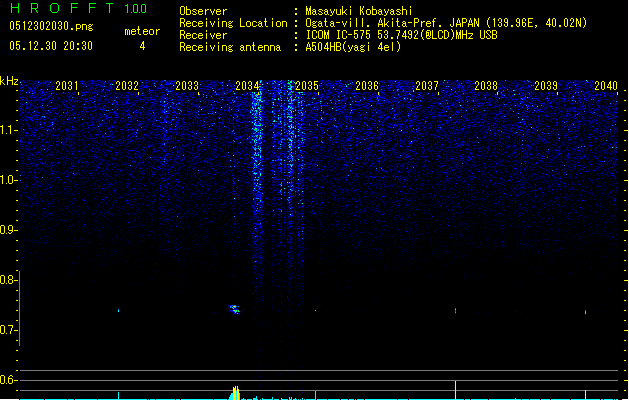Click the kHz axis unit label
This screenshot has height=400, width=629.
(9, 81)
